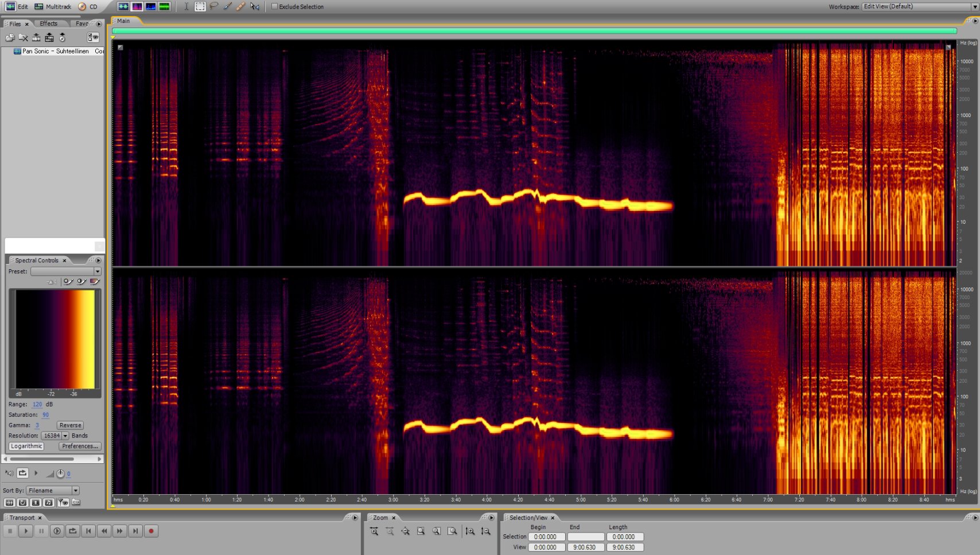The width and height of the screenshot is (980, 555).
Task: Toggle auto-play speaker icon
Action: (x=9, y=473)
